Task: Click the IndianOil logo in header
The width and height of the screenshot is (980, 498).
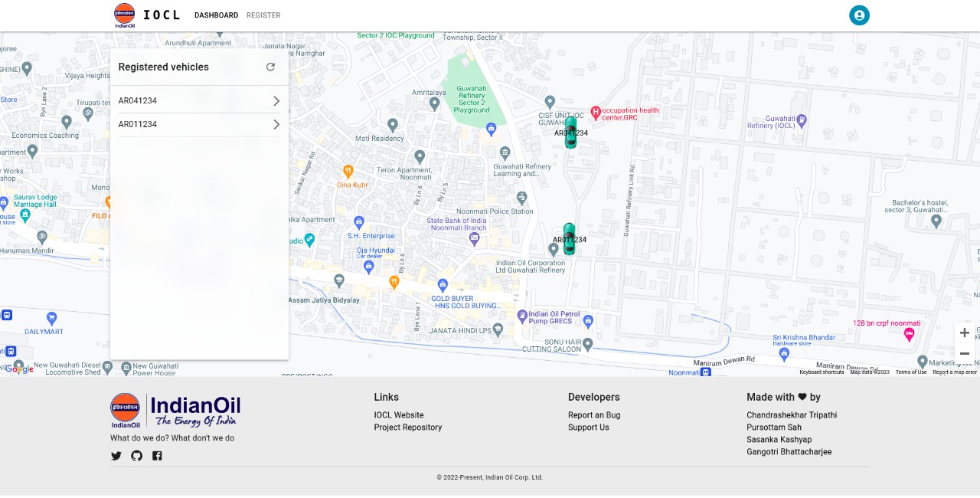Action: [x=124, y=15]
